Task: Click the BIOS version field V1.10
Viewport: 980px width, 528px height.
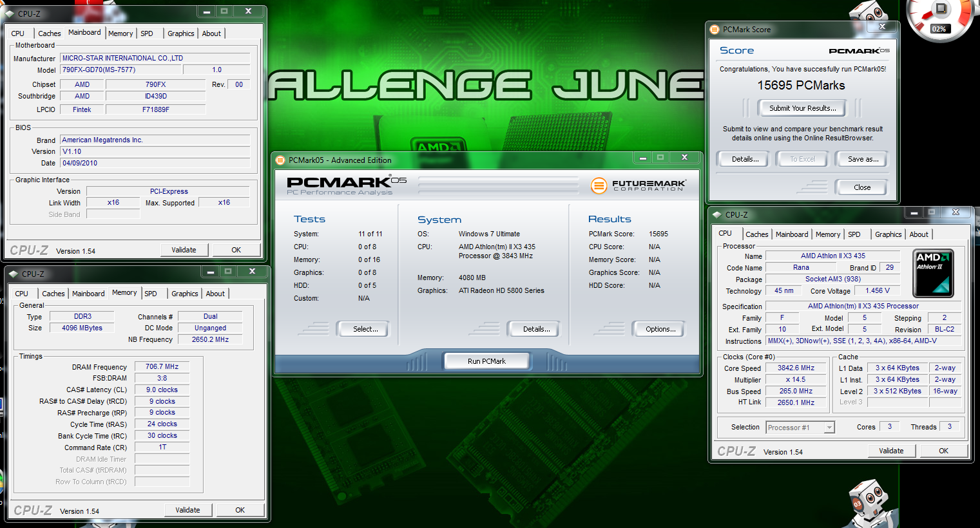Action: pyautogui.click(x=155, y=151)
